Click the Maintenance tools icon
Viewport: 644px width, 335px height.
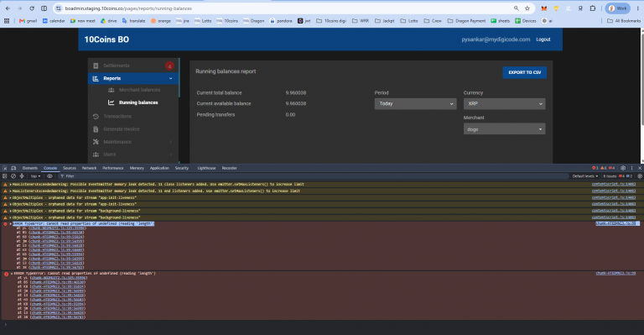point(96,142)
